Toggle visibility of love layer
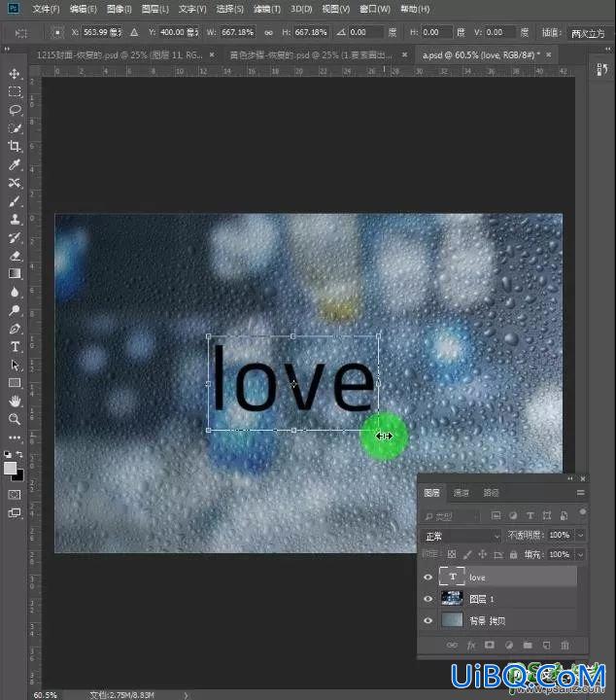Screen dimensions: 616x700 click(428, 577)
